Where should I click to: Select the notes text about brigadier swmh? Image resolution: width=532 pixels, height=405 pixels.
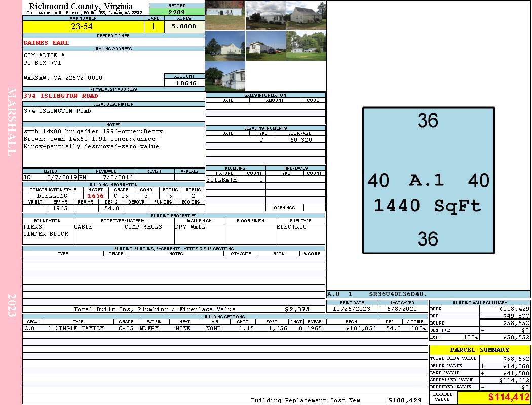click(x=93, y=139)
